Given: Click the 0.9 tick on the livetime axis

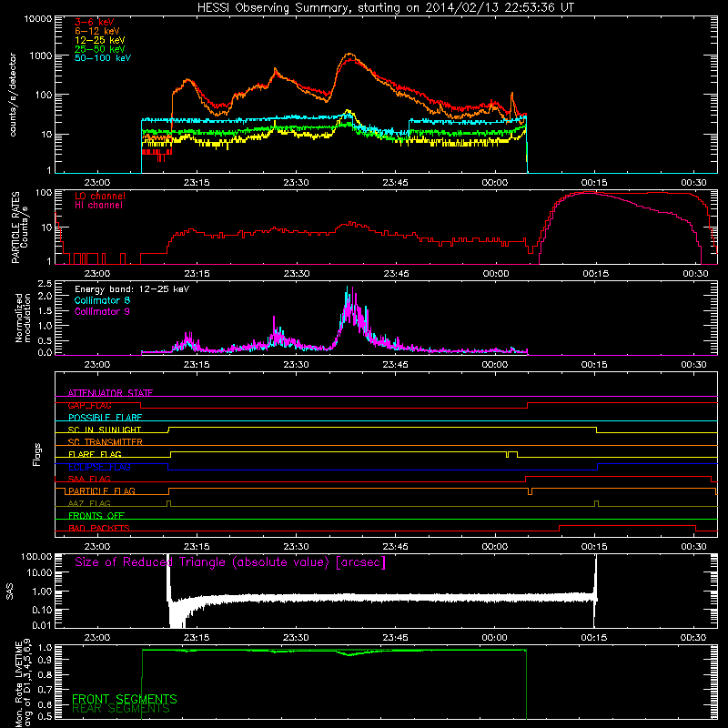Looking at the screenshot, I should click(x=46, y=659).
